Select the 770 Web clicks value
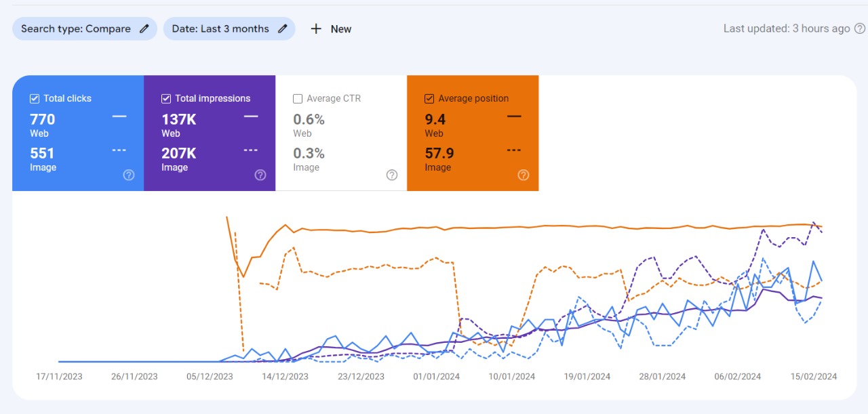868x414 pixels. coord(43,120)
